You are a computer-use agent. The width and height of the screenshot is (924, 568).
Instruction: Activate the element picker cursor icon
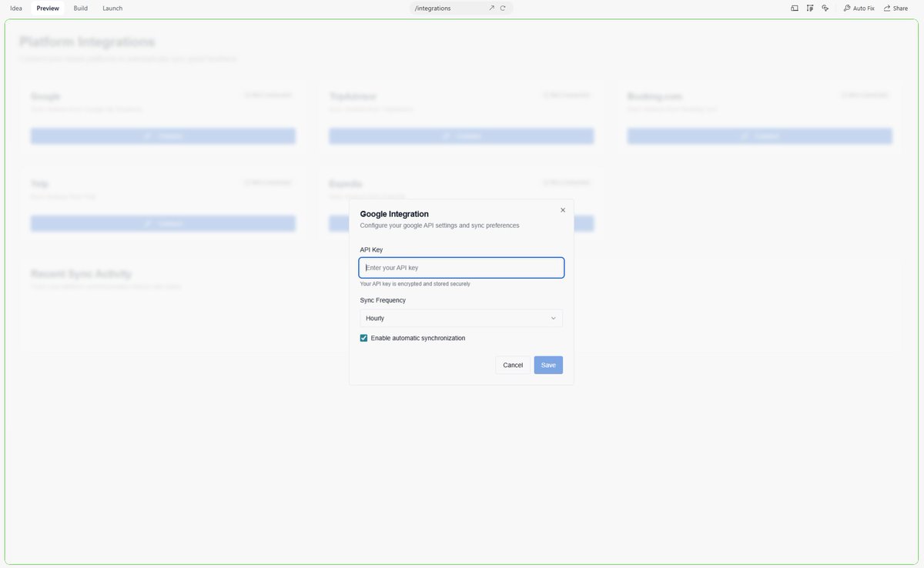pos(825,8)
